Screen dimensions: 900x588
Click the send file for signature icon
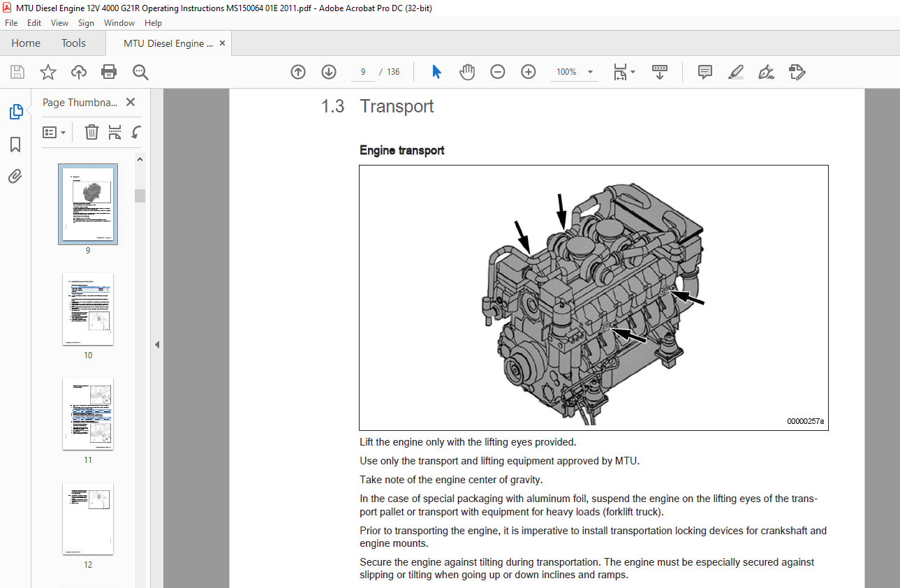coord(797,72)
